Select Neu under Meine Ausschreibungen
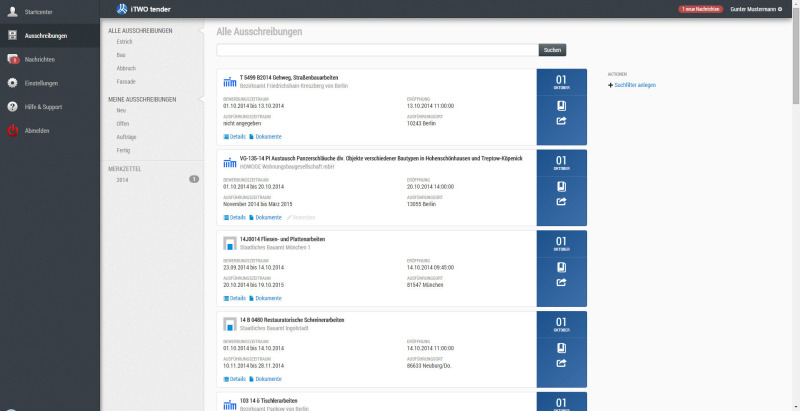Screen dimensions: 800x411 click(121, 111)
